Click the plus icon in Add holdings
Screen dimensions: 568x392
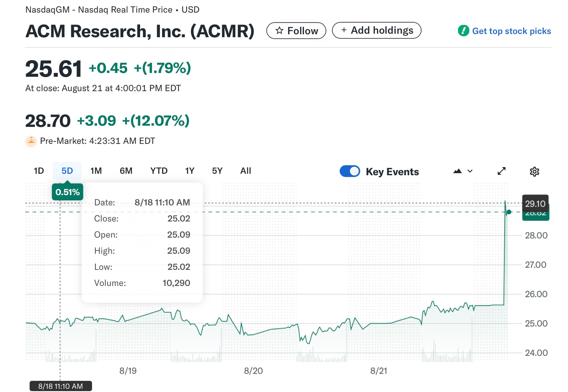click(x=344, y=30)
